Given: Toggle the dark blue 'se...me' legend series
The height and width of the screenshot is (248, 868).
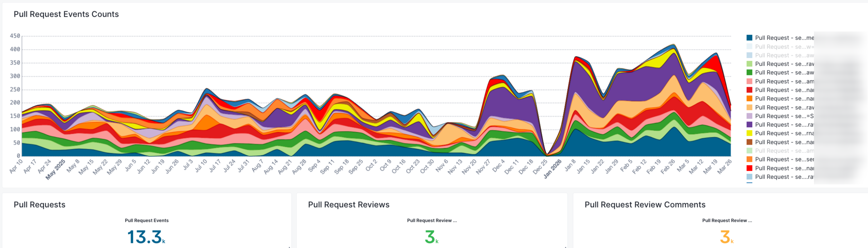Looking at the screenshot, I should tap(780, 38).
